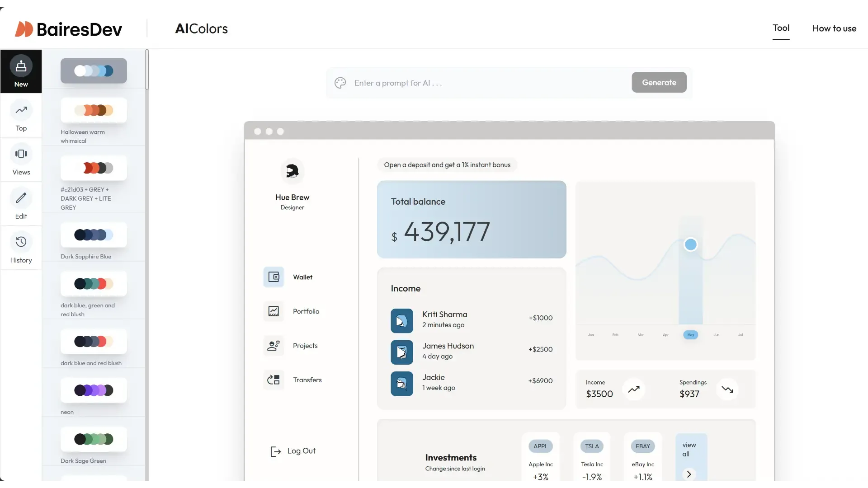Click the palette list scrollbar
Image resolution: width=868 pixels, height=488 pixels.
point(147,70)
